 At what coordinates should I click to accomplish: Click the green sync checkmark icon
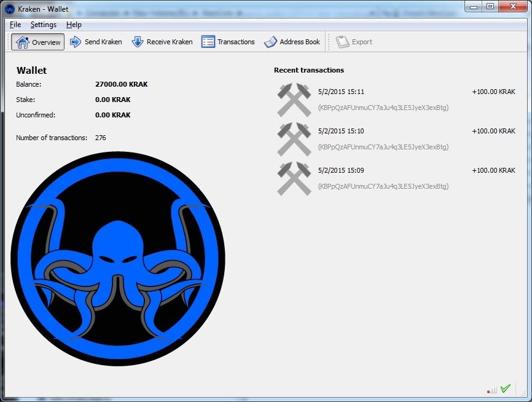click(506, 388)
